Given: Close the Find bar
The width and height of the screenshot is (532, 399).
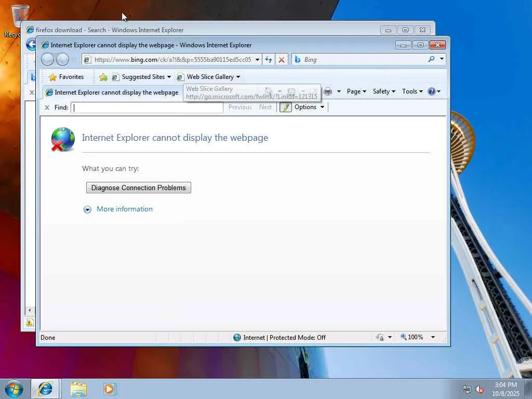Looking at the screenshot, I should [x=47, y=108].
